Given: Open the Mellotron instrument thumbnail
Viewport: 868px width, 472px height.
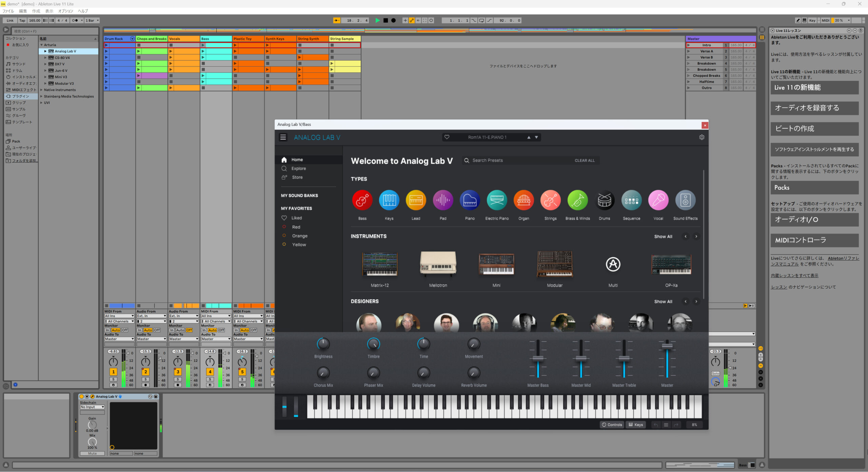Looking at the screenshot, I should coord(438,264).
